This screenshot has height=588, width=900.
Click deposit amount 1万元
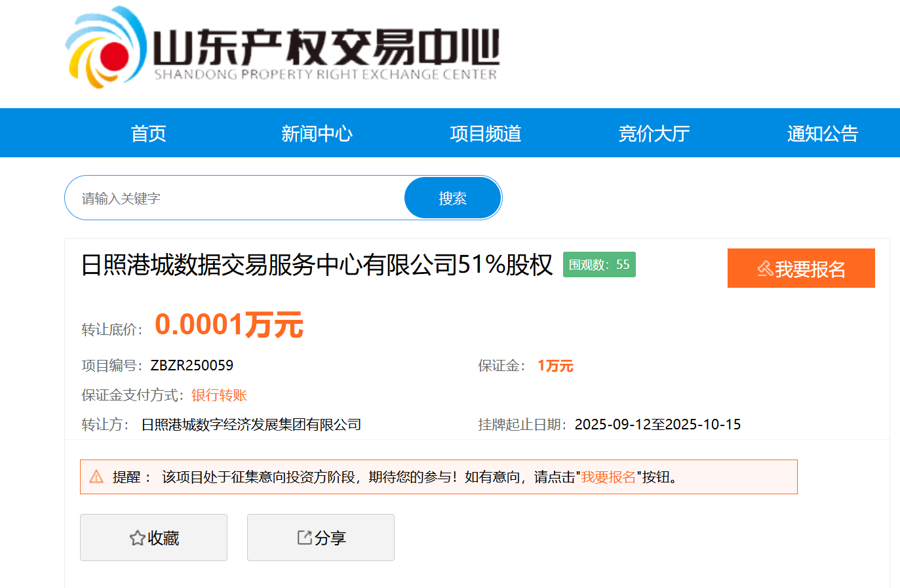(555, 366)
